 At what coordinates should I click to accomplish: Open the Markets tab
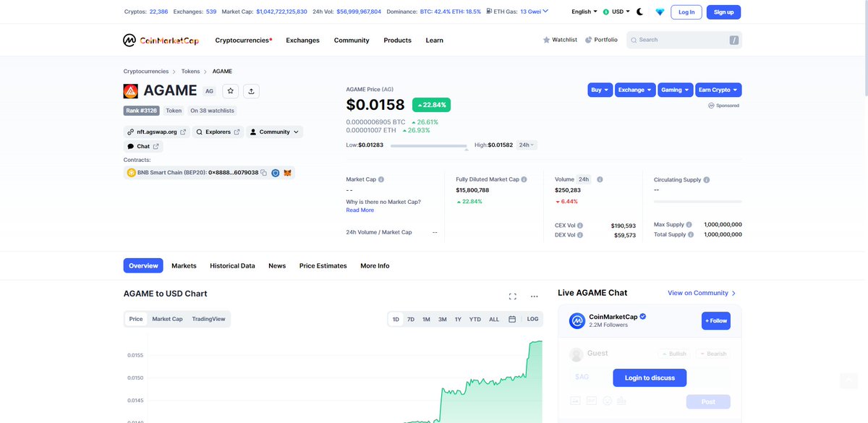point(184,265)
